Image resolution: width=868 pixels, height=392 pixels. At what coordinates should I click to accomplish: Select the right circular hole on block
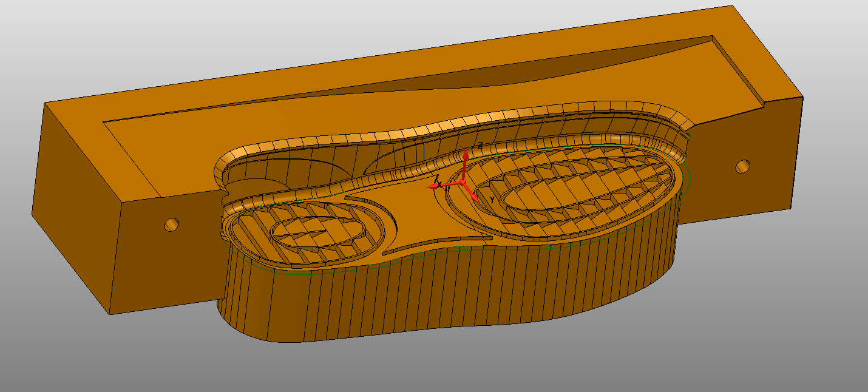point(742,166)
